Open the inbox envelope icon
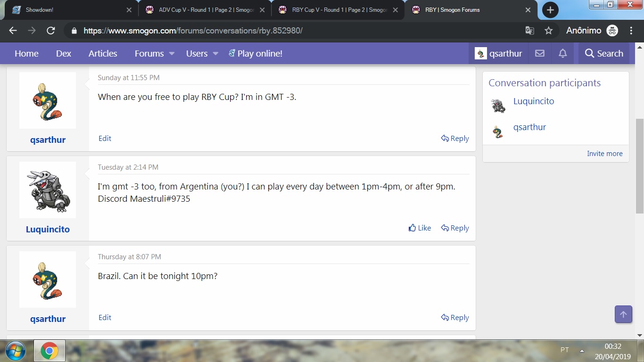644x362 pixels. point(540,54)
